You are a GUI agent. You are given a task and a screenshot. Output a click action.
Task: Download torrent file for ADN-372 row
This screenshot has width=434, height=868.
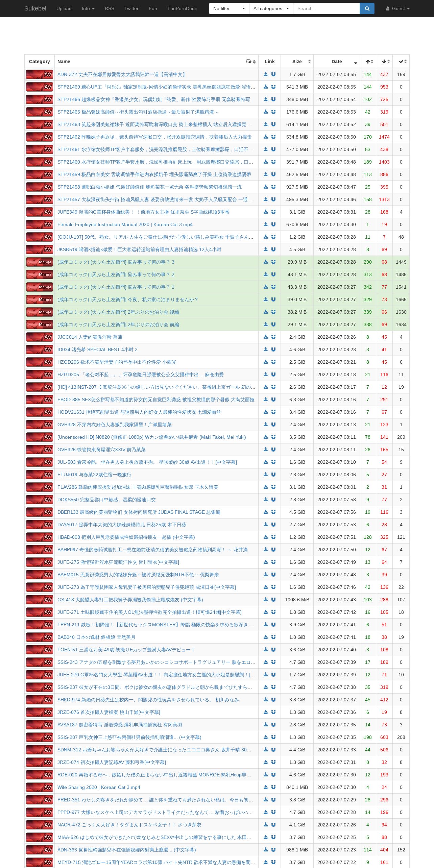[266, 74]
